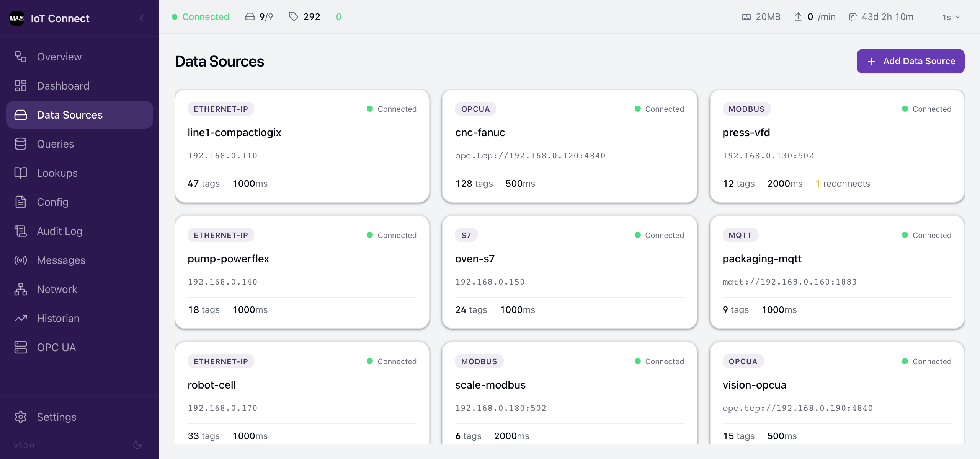Select the vision-opcua card title
Viewport: 980px width, 459px height.
pyautogui.click(x=755, y=385)
